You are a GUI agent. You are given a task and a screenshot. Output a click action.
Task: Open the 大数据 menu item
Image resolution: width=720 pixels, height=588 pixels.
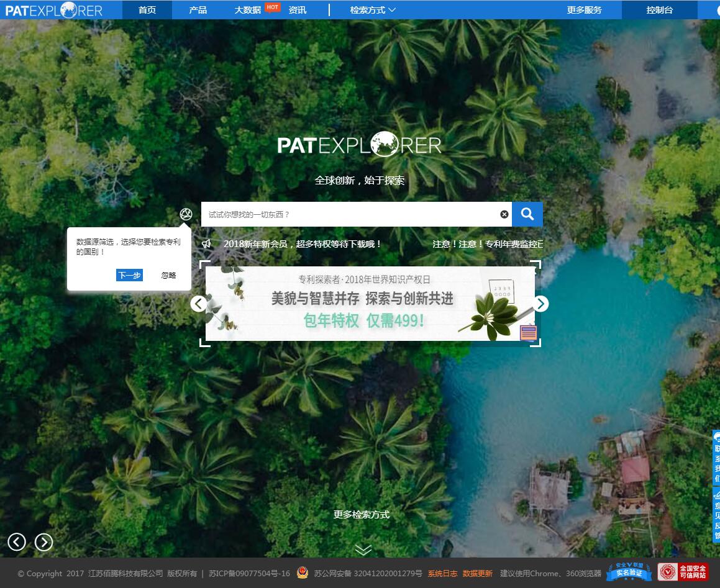tap(247, 10)
